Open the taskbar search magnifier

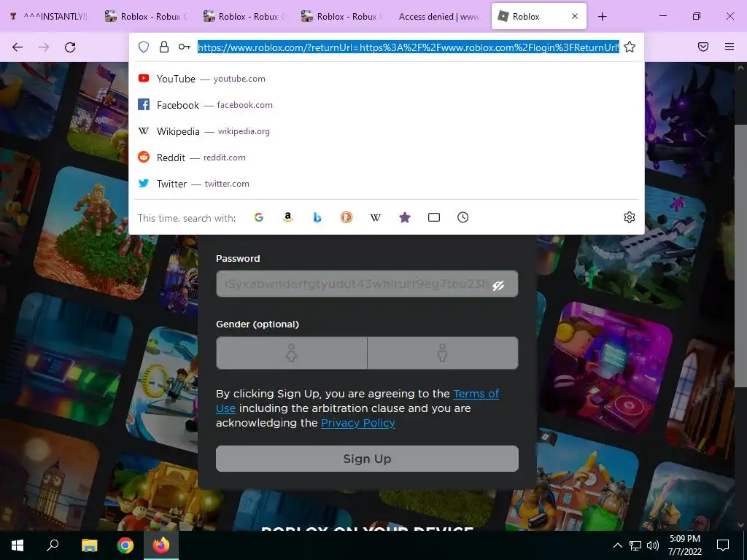(x=53, y=545)
